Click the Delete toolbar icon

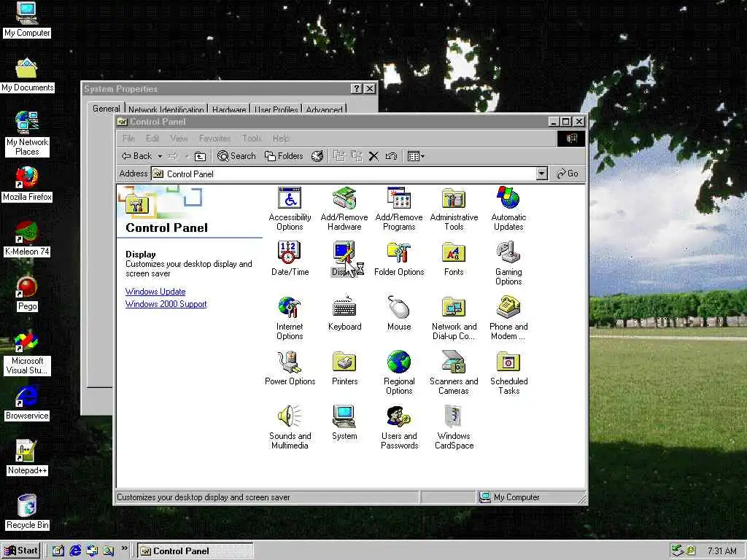pos(373,156)
